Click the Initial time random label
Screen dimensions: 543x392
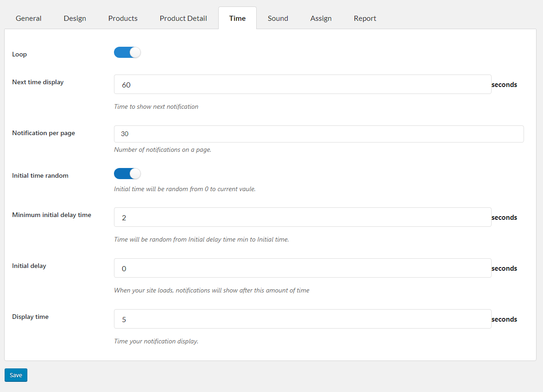coord(40,176)
